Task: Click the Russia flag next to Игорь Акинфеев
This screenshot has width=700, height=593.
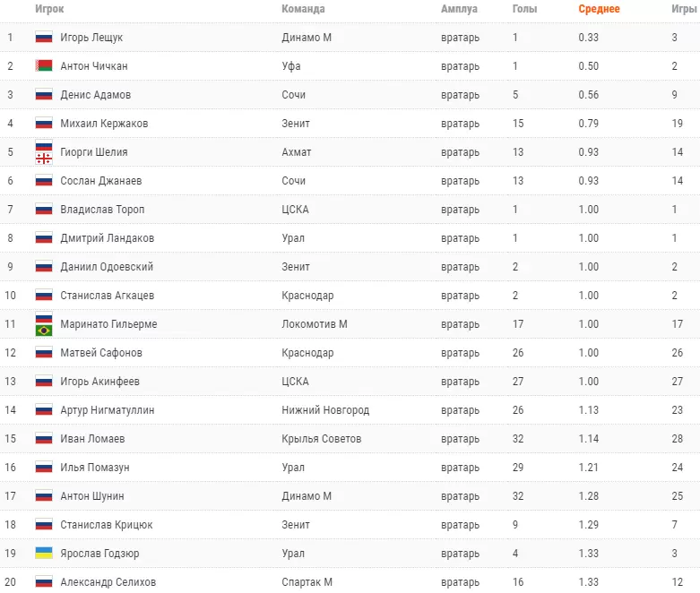Action: (x=44, y=382)
